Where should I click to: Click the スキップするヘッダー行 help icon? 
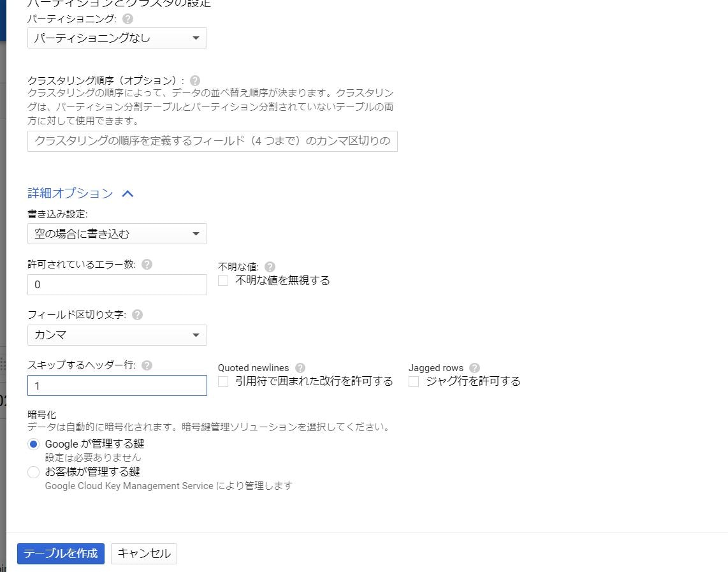pos(147,365)
